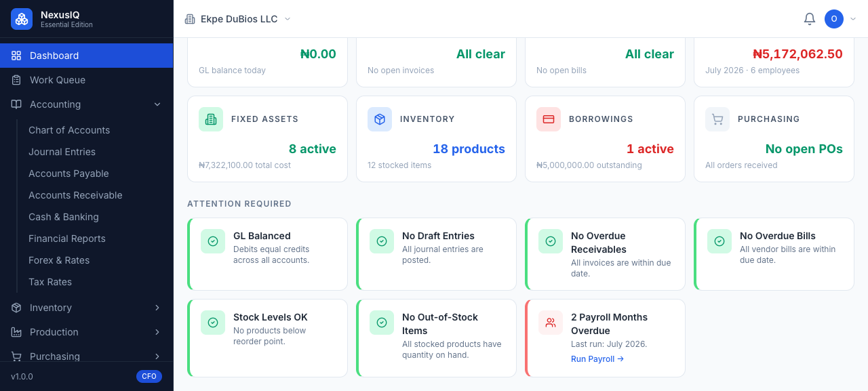Go to Dashboard in the sidebar
This screenshot has width=868, height=391.
click(87, 56)
